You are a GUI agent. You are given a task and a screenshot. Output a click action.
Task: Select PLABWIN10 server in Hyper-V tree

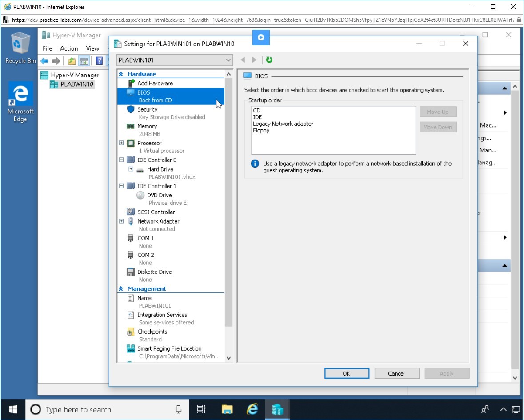click(76, 84)
